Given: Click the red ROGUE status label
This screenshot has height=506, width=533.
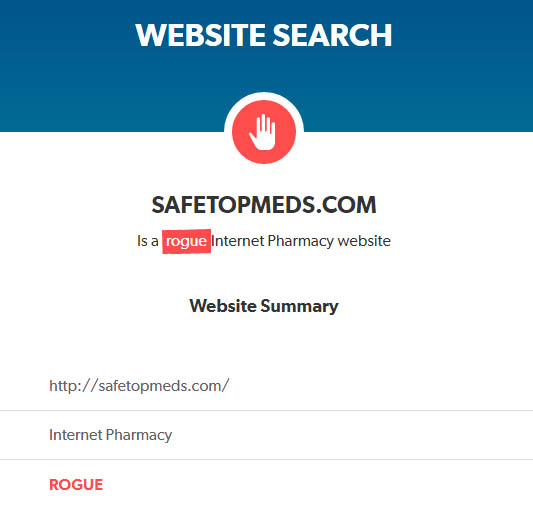Looking at the screenshot, I should 76,485.
